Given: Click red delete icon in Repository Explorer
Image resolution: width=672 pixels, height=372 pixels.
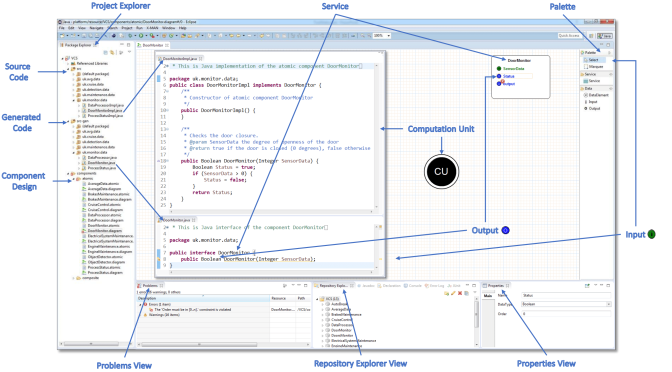Looking at the screenshot, I should tap(460, 293).
